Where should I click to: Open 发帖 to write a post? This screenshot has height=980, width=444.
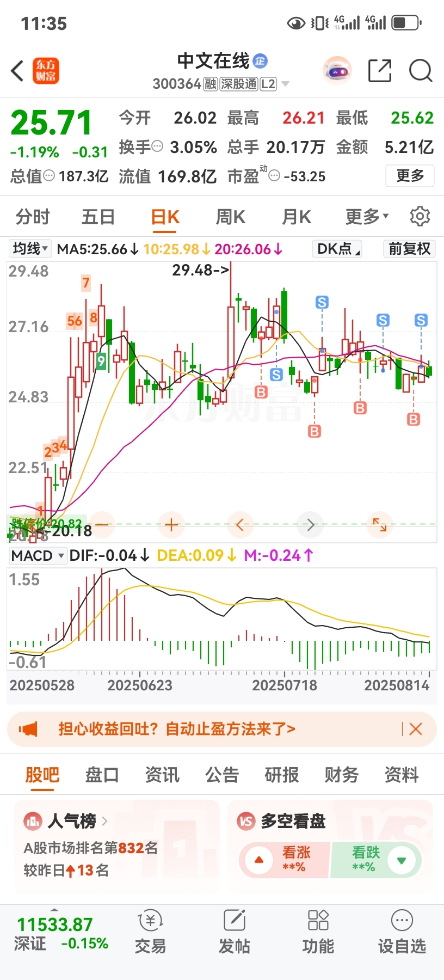tap(235, 932)
